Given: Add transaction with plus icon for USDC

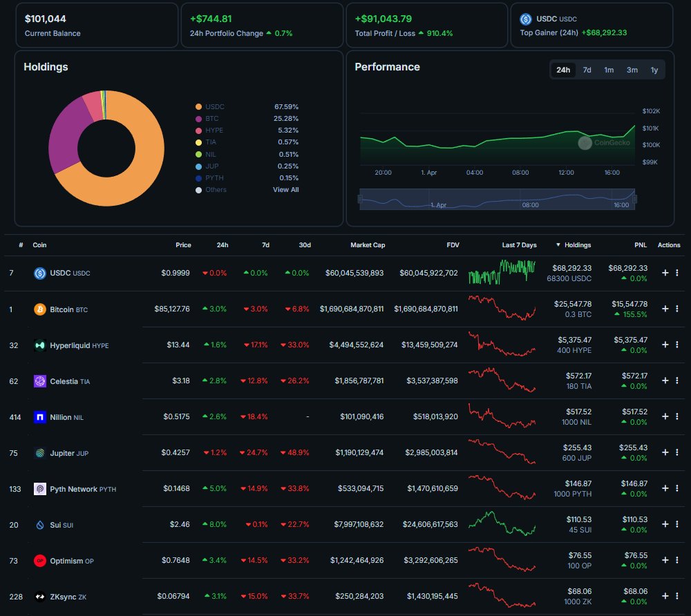Looking at the screenshot, I should 665,273.
